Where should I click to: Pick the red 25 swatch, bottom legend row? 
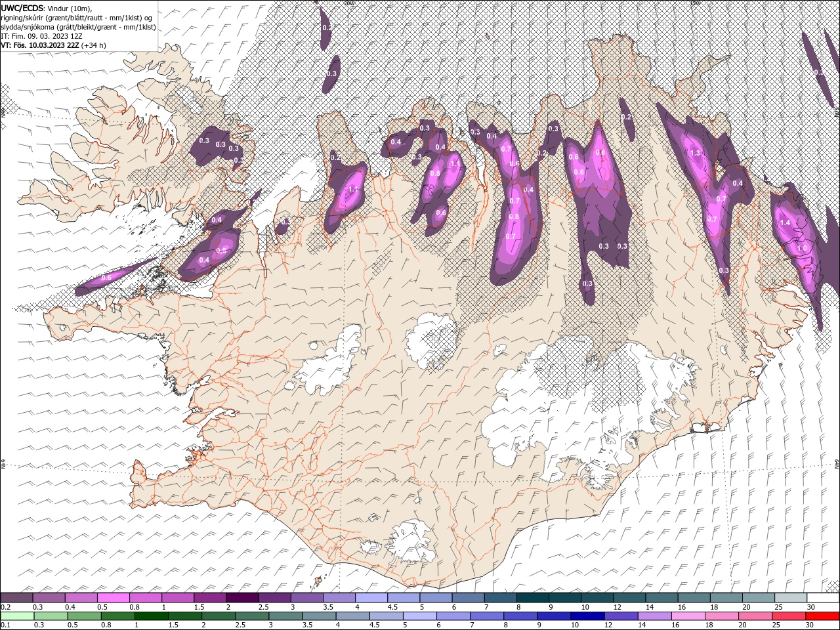point(789,616)
